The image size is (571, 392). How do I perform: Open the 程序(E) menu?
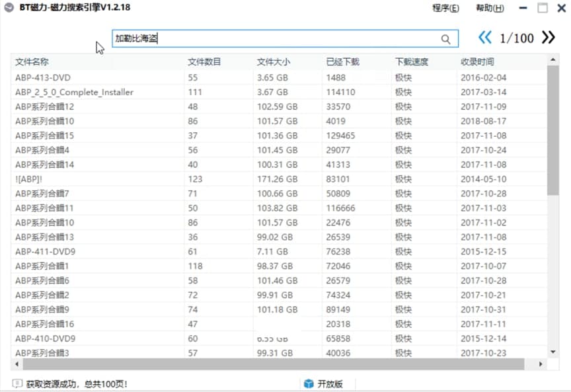tap(445, 8)
